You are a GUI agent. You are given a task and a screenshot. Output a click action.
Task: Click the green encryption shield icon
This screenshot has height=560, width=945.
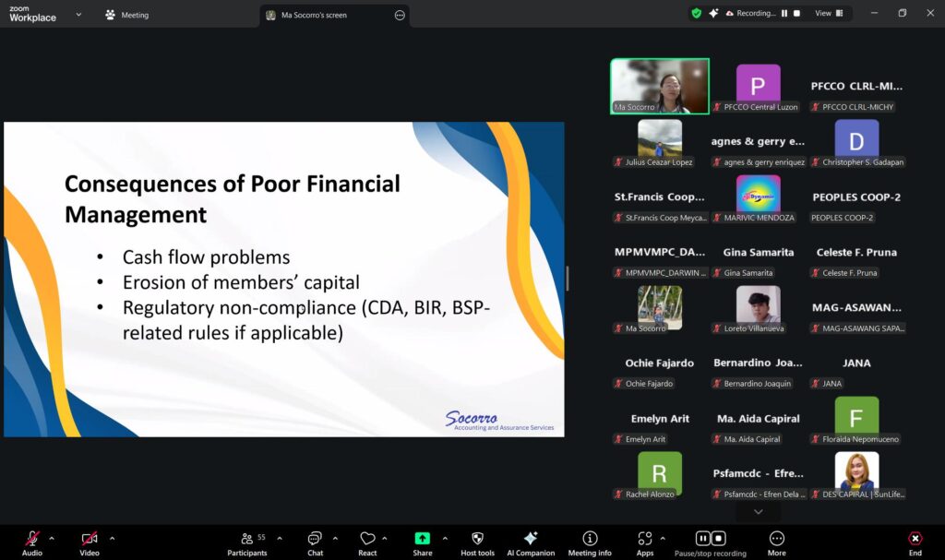pyautogui.click(x=697, y=14)
